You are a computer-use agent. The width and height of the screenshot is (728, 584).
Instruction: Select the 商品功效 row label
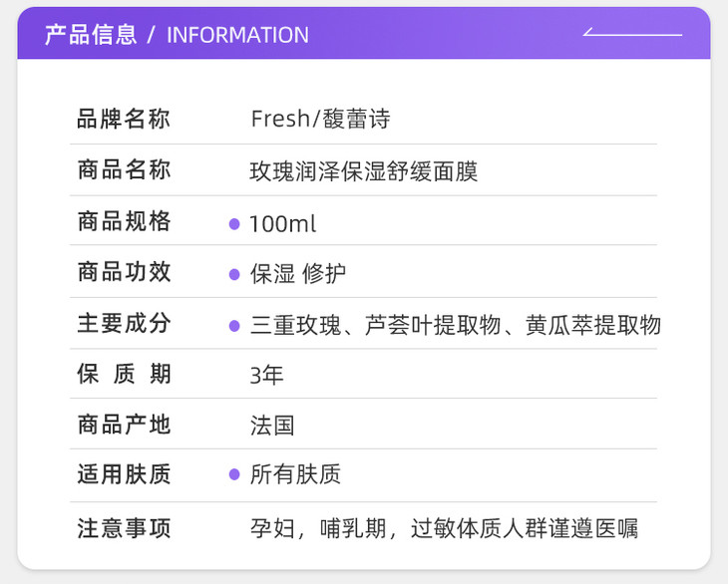pyautogui.click(x=124, y=273)
